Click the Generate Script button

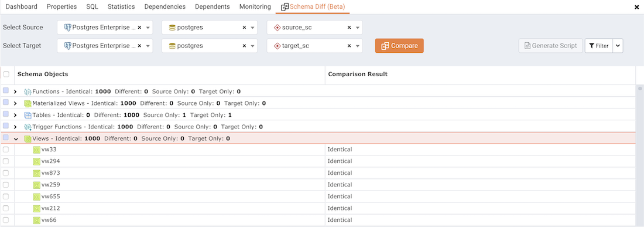tap(551, 46)
